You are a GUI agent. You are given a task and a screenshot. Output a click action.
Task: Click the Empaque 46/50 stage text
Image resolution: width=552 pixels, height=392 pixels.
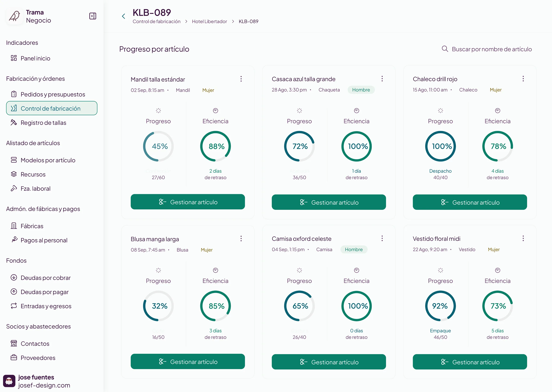(440, 334)
